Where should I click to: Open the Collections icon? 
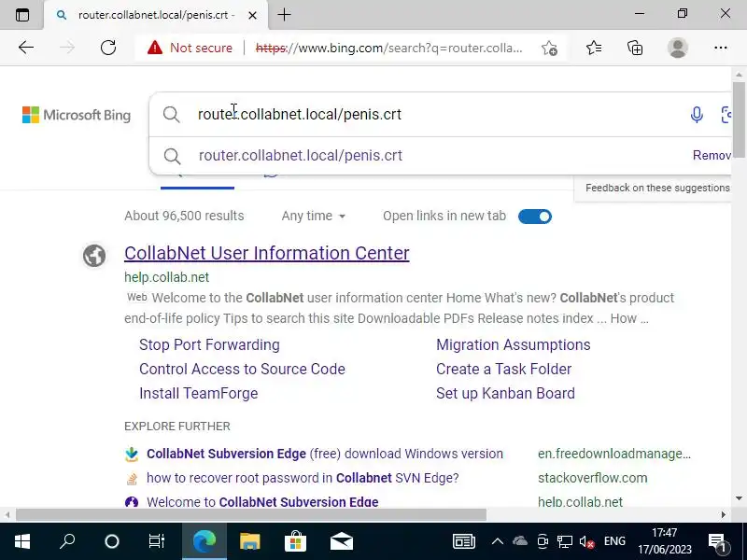(x=635, y=48)
